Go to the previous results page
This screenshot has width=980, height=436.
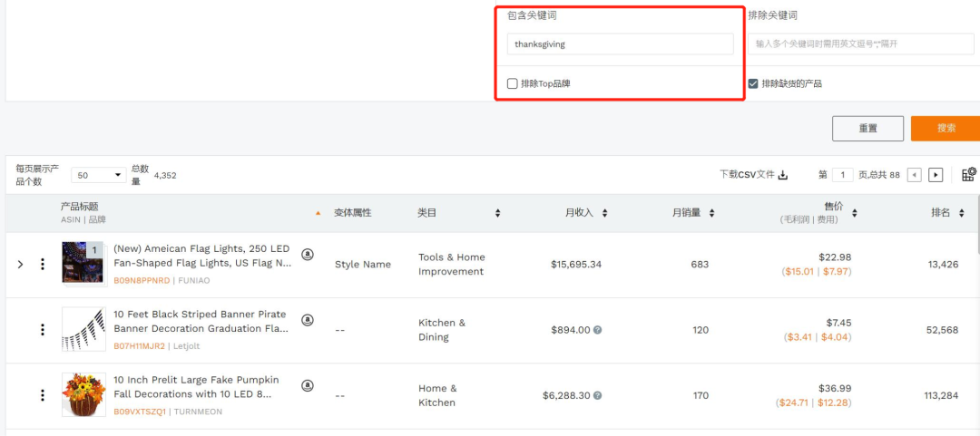(914, 175)
